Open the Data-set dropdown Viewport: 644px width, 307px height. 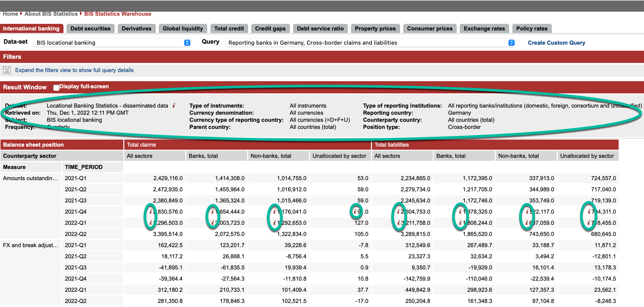click(x=112, y=43)
